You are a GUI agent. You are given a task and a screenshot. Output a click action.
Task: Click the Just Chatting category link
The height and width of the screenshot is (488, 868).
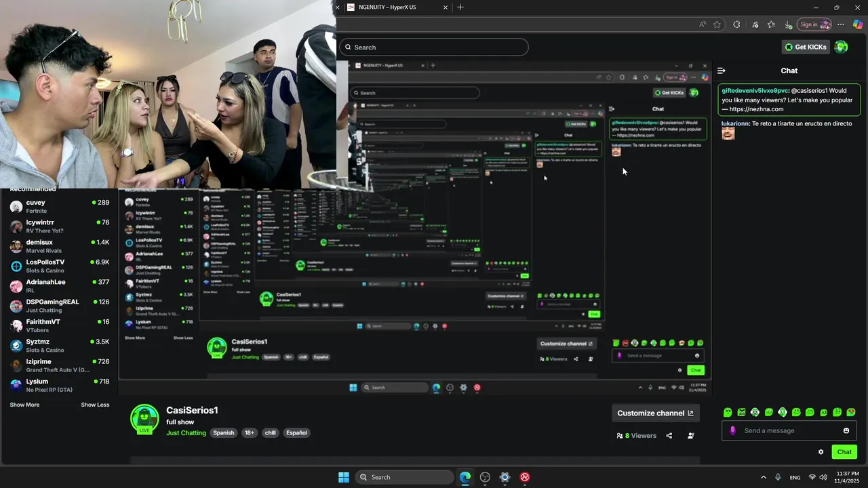186,432
